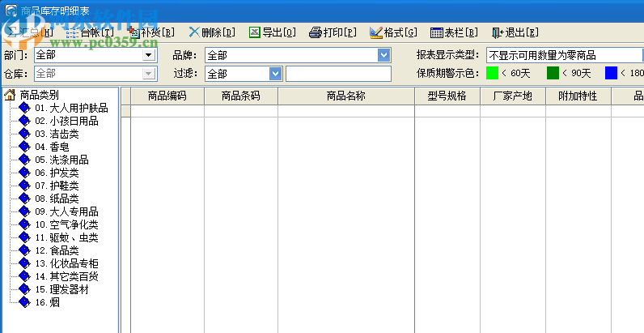This screenshot has height=333, width=644.
Task: Select category 14.其它类百货
Action: click(66, 276)
